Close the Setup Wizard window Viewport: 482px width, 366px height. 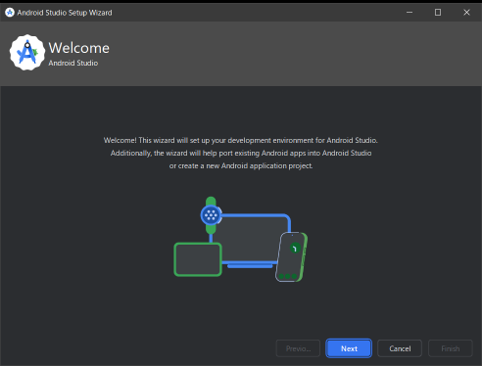coord(467,12)
